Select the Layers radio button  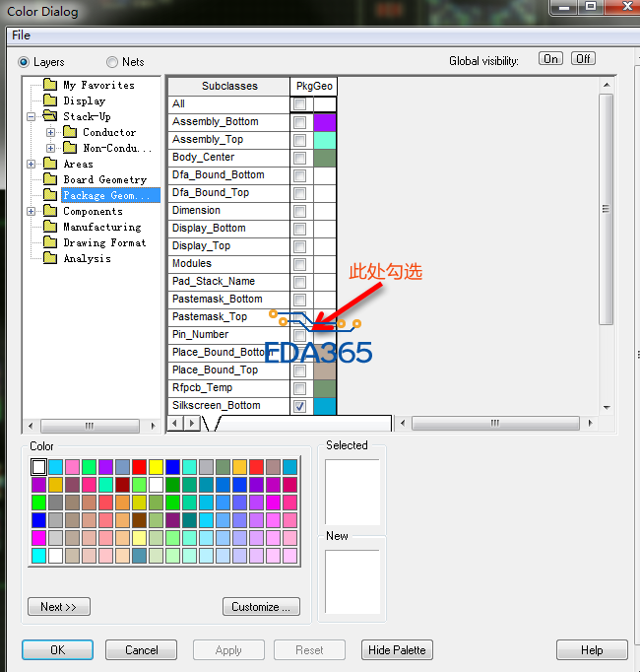point(24,62)
